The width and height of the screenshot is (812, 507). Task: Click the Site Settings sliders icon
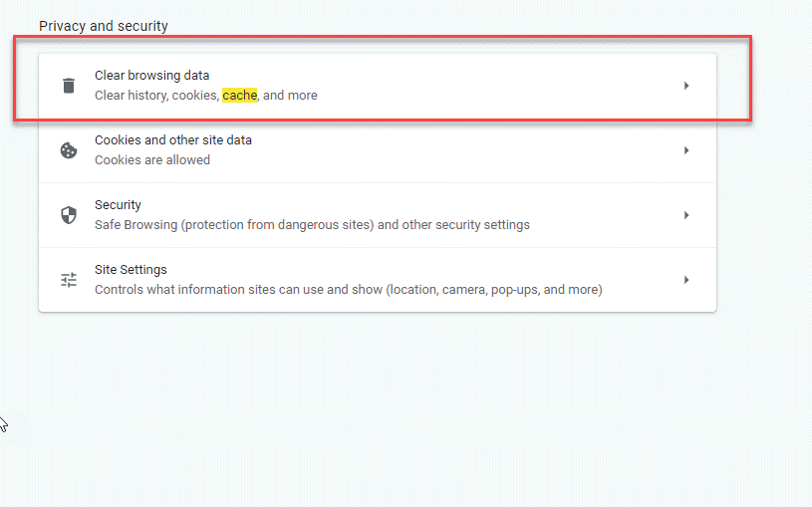point(69,280)
